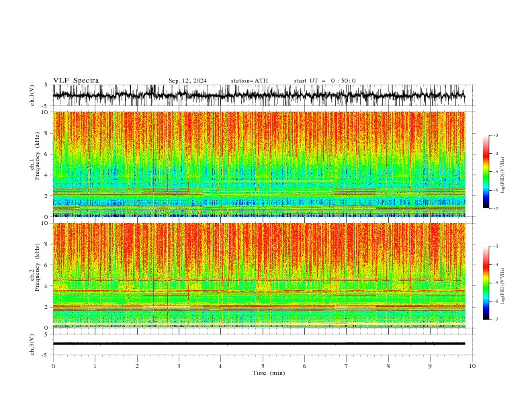This screenshot has height=411, width=532.
Task: Select the upper colorbar log(PSD) label
Action: point(503,175)
